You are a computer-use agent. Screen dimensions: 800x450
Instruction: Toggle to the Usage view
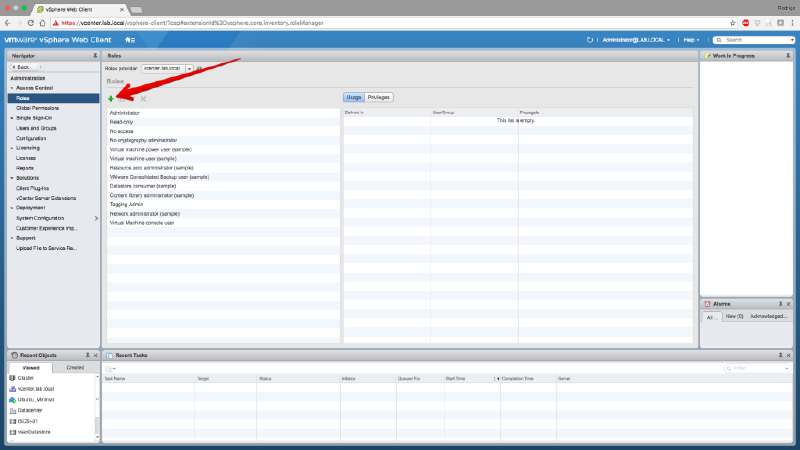click(x=354, y=97)
